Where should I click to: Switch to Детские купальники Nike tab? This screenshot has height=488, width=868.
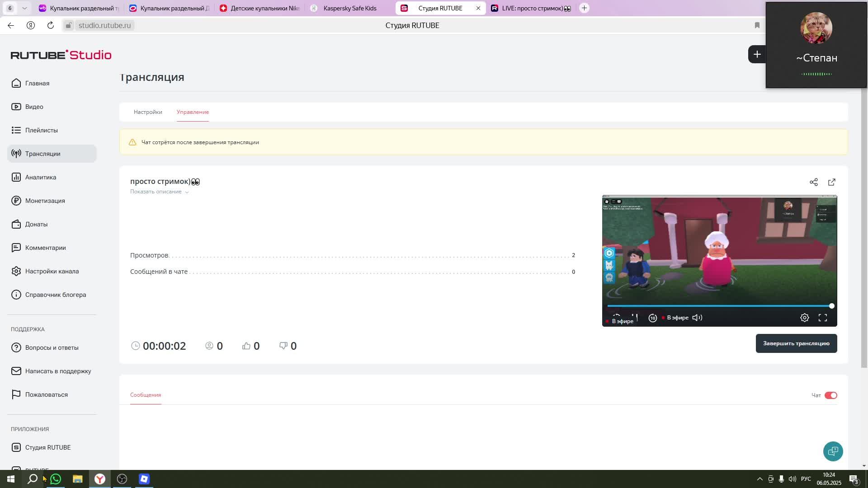[259, 8]
